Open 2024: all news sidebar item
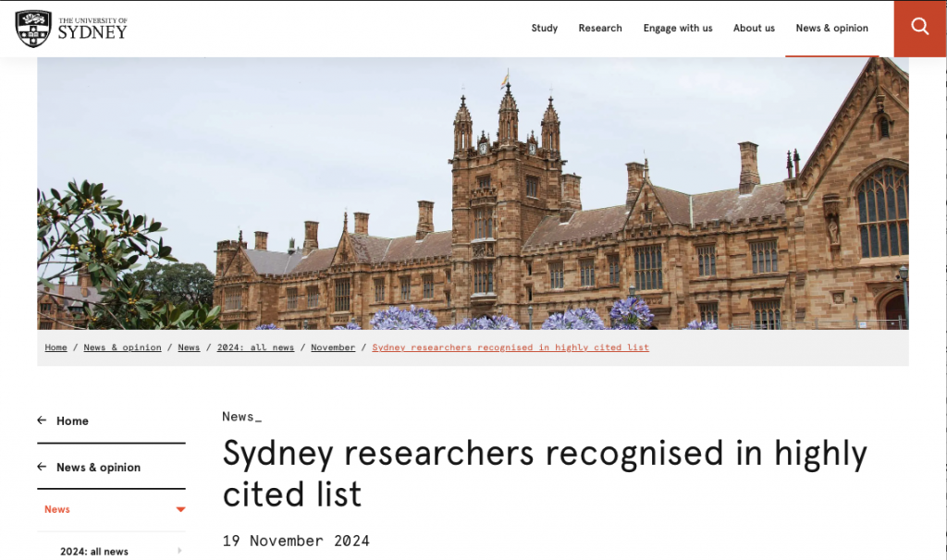Screen dimensions: 947x560 click(x=94, y=552)
